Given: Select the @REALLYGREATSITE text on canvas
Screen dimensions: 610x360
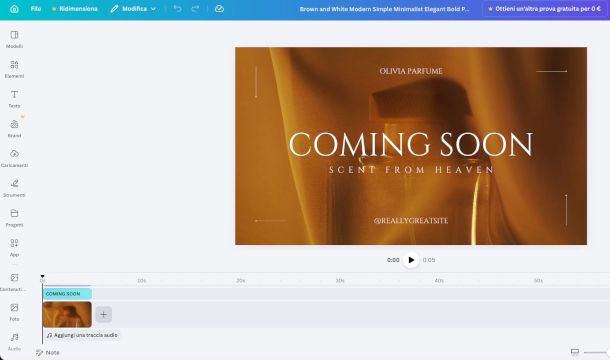Looking at the screenshot, I should click(x=411, y=221).
